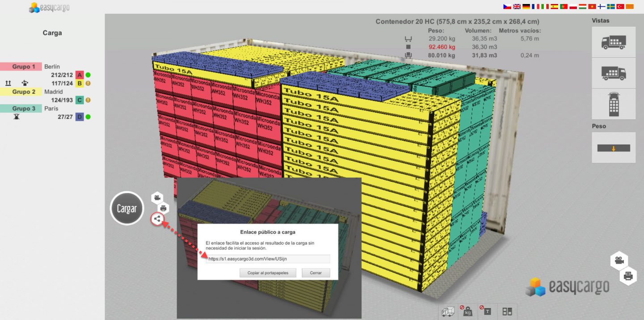Switch language using the United Kingdom flag
The width and height of the screenshot is (644, 320).
click(517, 7)
